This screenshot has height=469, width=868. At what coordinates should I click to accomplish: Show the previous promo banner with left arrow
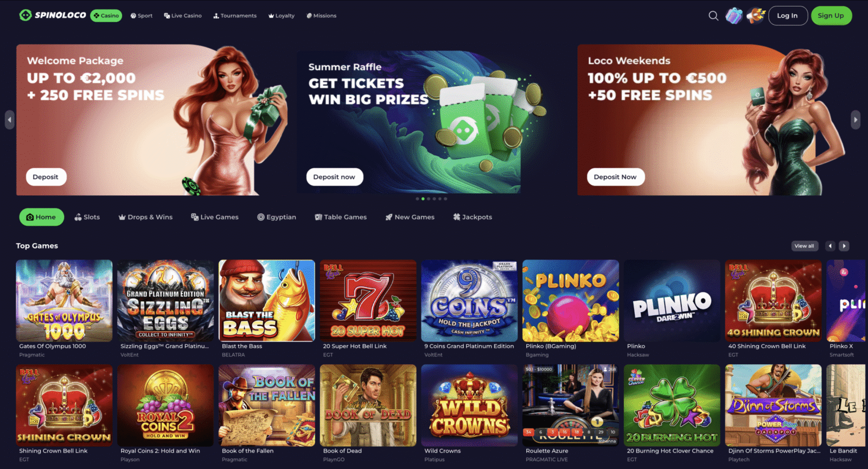click(9, 120)
